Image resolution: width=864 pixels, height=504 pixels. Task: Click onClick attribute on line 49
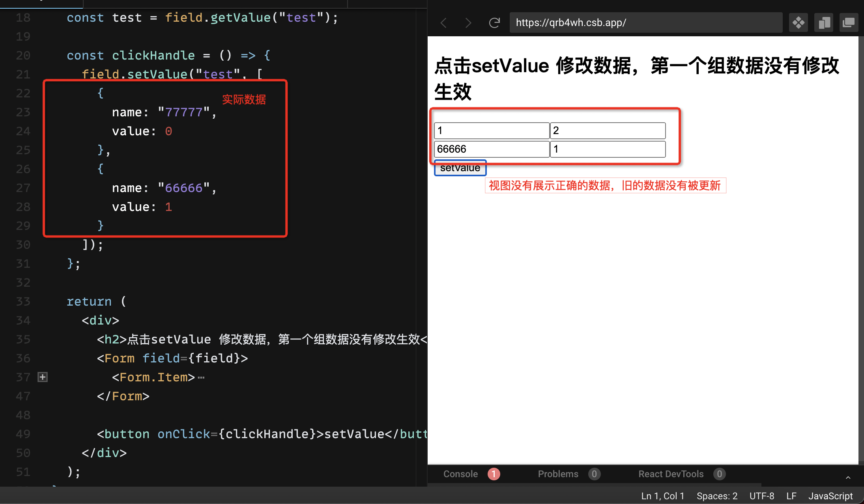(x=183, y=434)
